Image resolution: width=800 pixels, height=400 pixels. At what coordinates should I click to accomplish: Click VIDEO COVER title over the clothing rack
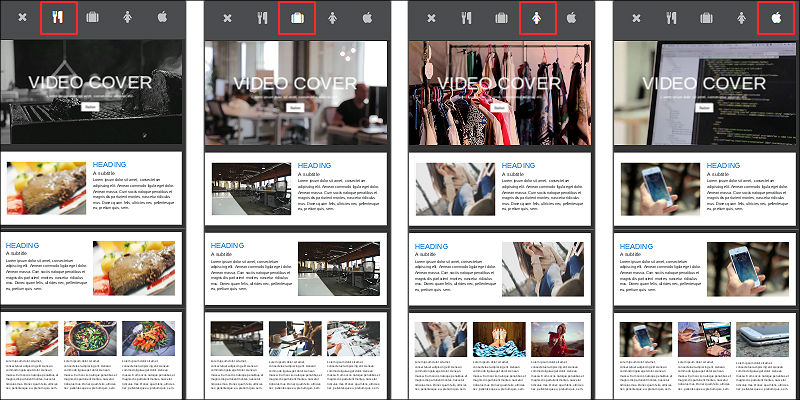pyautogui.click(x=499, y=84)
